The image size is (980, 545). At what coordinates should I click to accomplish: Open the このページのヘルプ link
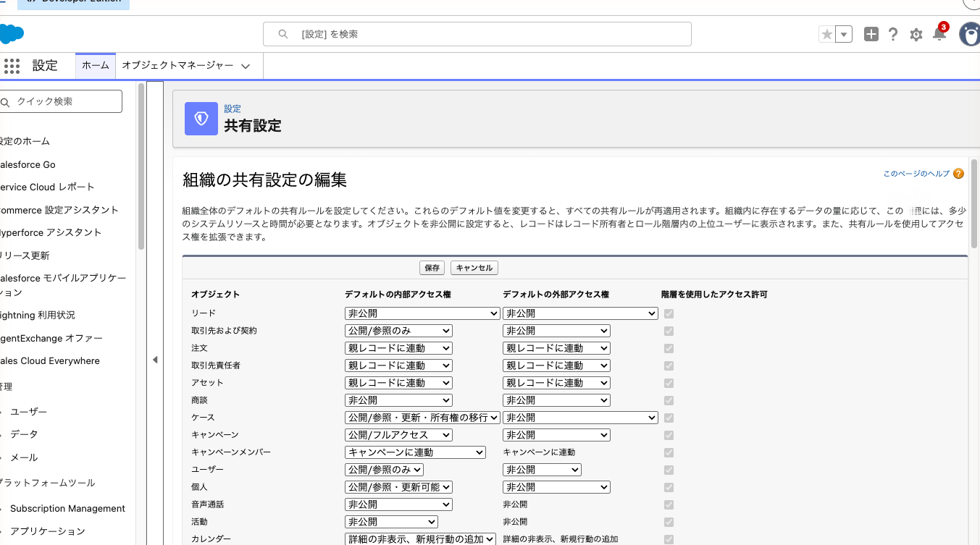point(916,174)
